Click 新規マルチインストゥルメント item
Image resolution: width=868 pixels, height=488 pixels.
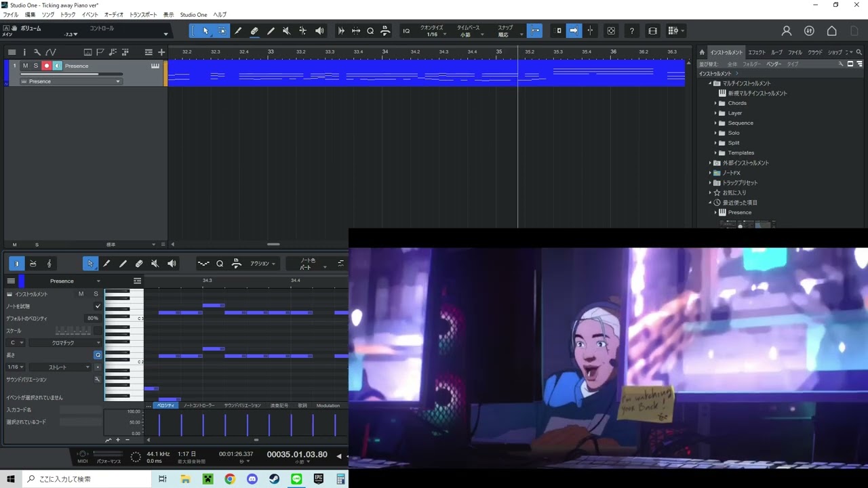[x=753, y=94]
